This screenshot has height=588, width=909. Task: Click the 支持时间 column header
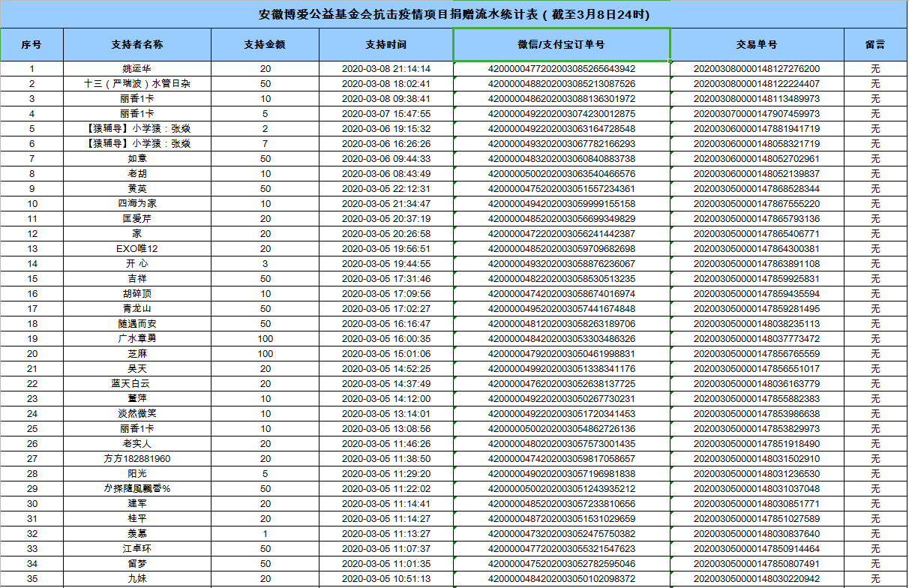click(386, 45)
